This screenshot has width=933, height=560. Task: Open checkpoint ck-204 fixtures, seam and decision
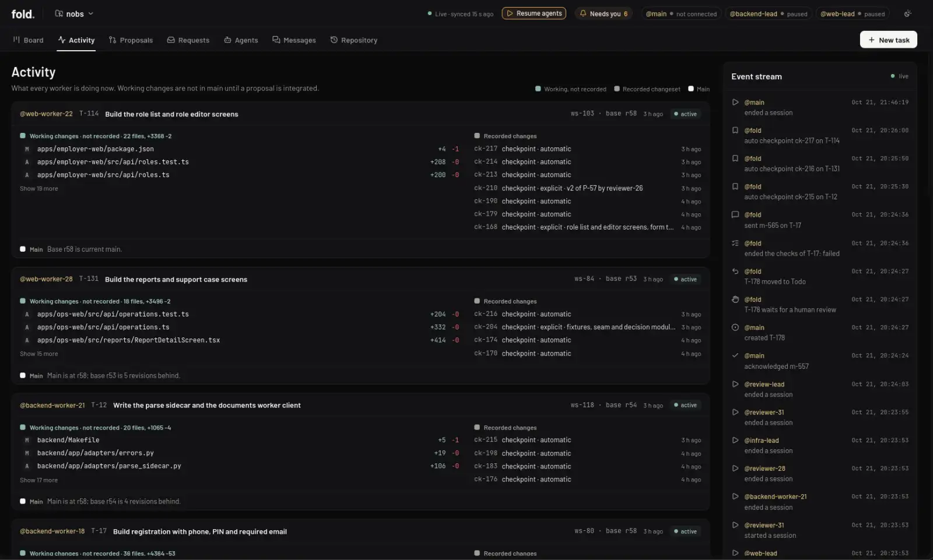(588, 327)
